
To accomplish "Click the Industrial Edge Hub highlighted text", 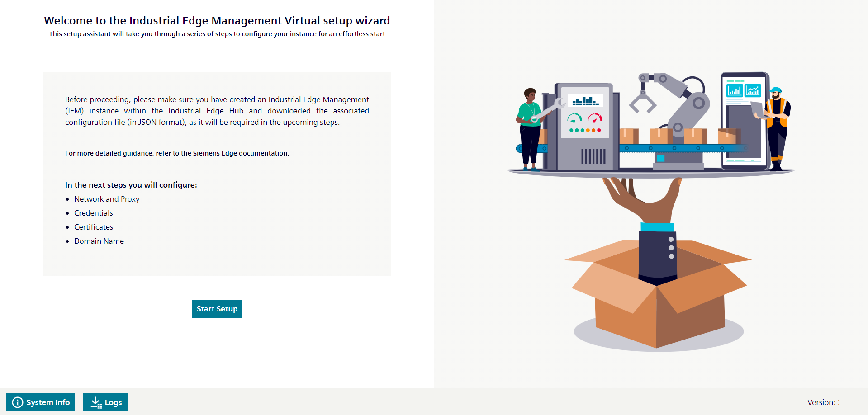I will point(206,111).
